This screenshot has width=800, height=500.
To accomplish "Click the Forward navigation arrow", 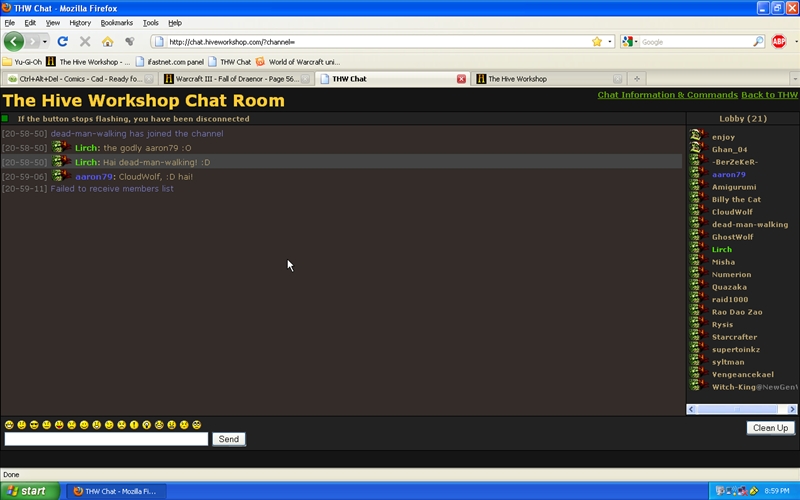I will click(33, 41).
